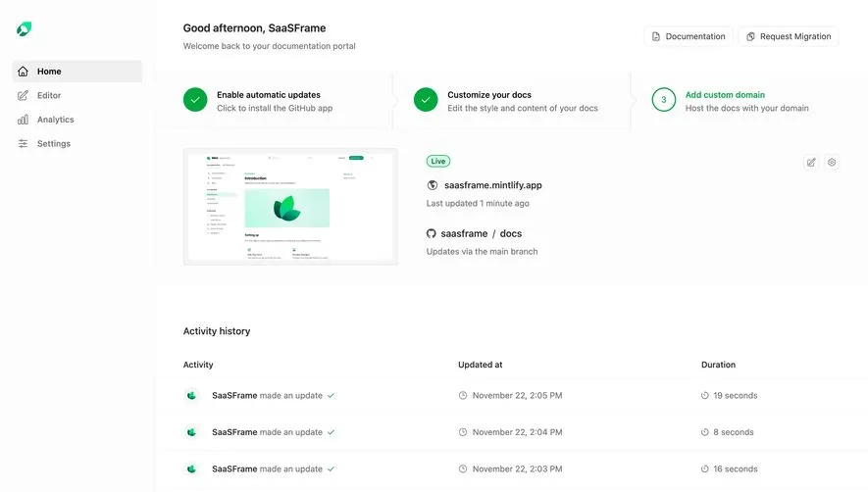Image resolution: width=868 pixels, height=492 pixels.
Task: Click 'Welcome back to your documentation portal'
Action: click(x=269, y=46)
